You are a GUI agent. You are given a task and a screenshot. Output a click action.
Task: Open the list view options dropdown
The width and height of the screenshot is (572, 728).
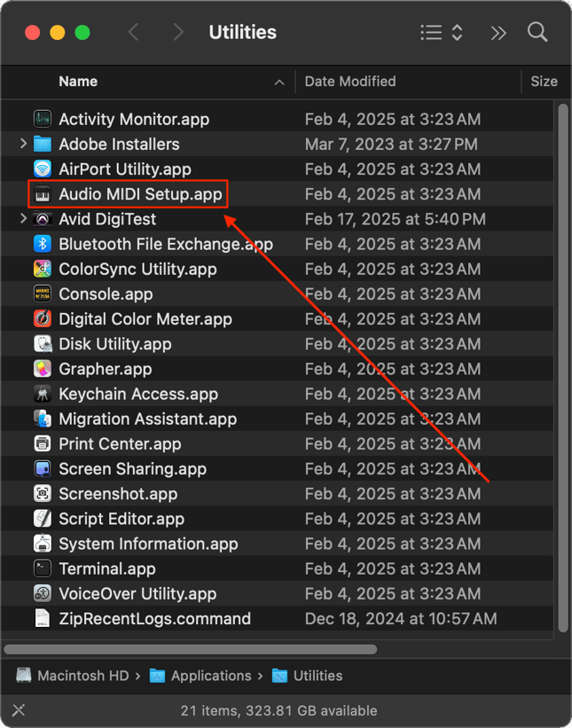(x=442, y=33)
